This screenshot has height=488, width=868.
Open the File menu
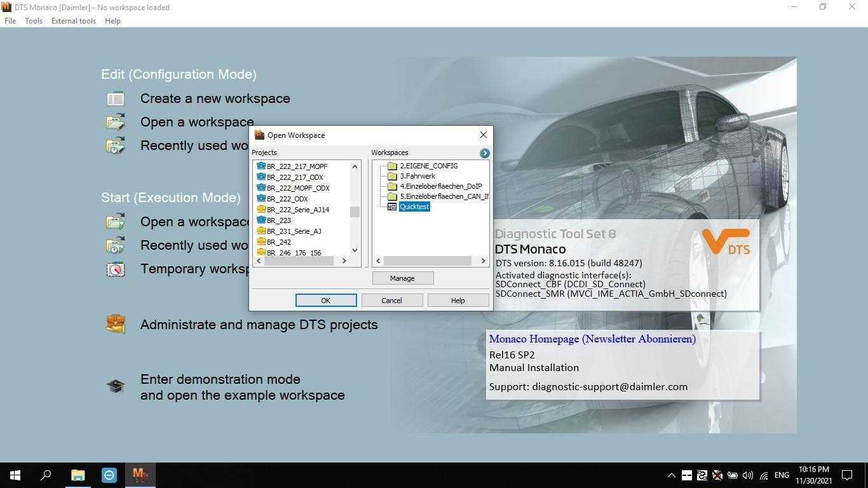[10, 21]
